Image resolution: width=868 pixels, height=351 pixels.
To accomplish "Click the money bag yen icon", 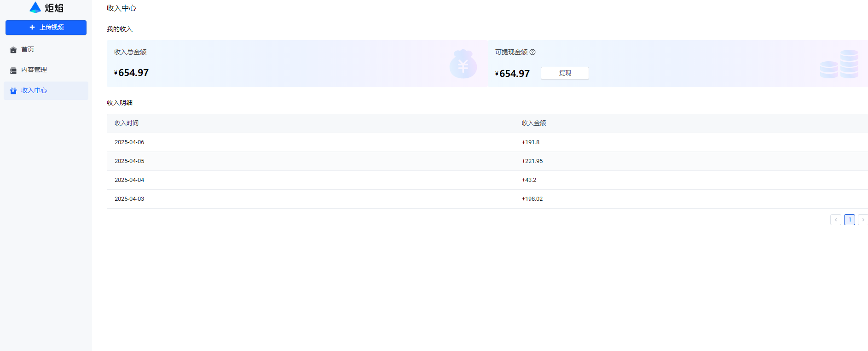I will click(463, 64).
